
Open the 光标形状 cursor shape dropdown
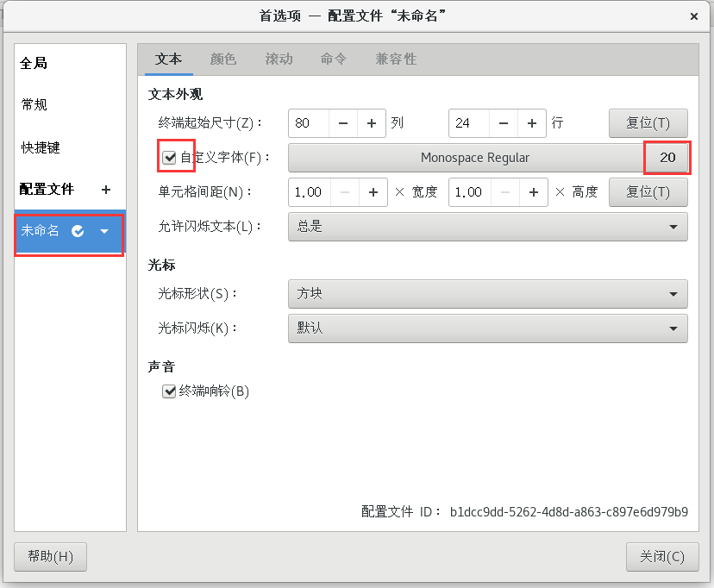tap(488, 294)
